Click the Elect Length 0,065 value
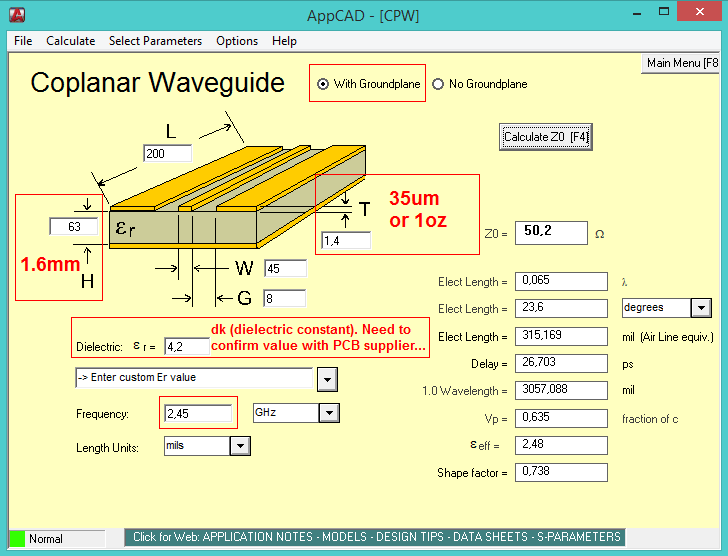Image resolution: width=728 pixels, height=556 pixels. pyautogui.click(x=561, y=281)
